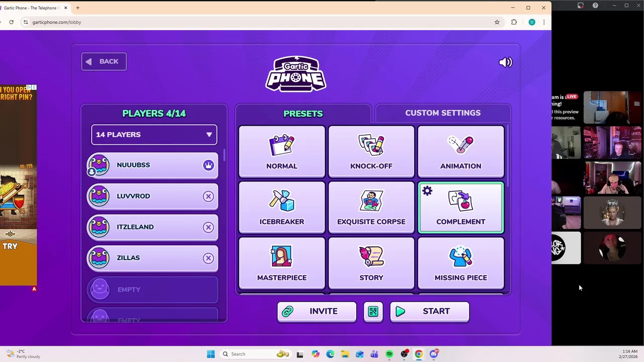Viewport: 644px width, 362px height.
Task: Start the game
Action: (x=429, y=312)
